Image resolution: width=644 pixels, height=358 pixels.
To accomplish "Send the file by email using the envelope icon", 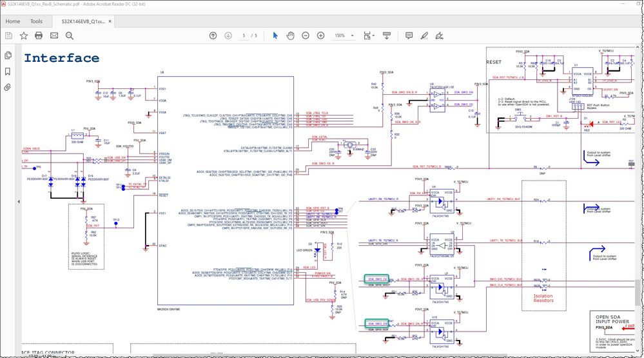I will [54, 35].
